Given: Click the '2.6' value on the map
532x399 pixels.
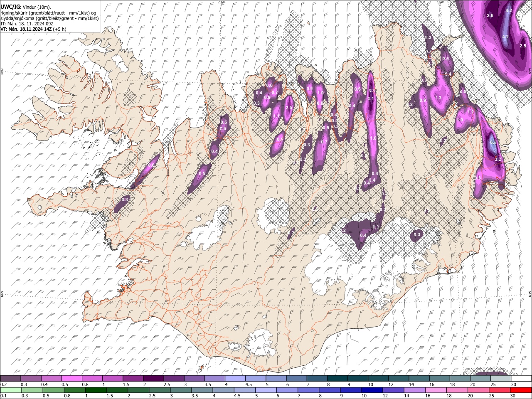Looking at the screenshot, I should (490, 16).
